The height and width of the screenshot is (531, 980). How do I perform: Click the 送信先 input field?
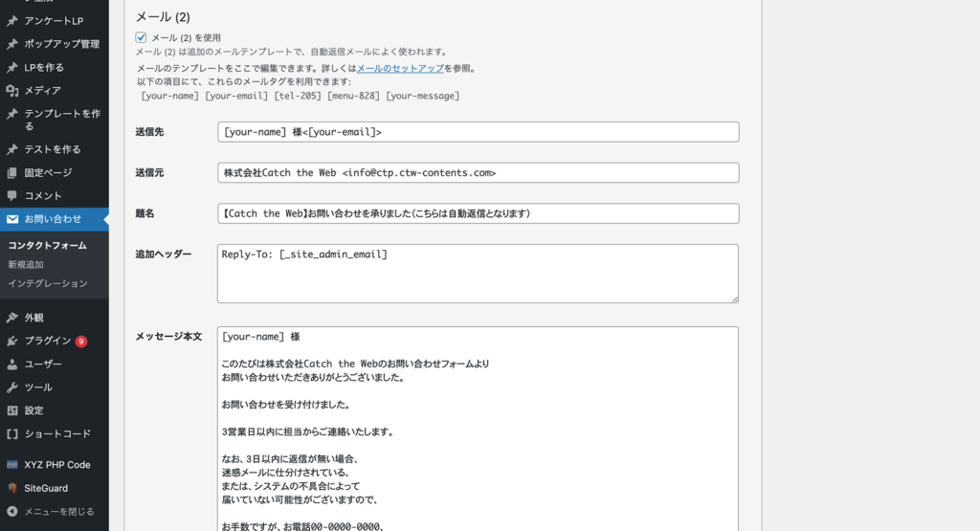coord(479,132)
